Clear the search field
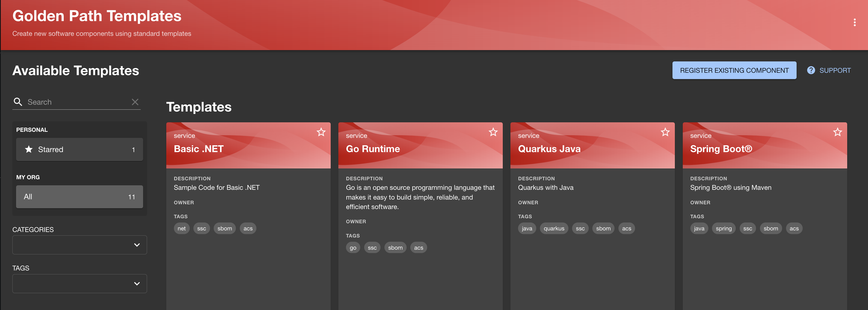 (x=135, y=102)
